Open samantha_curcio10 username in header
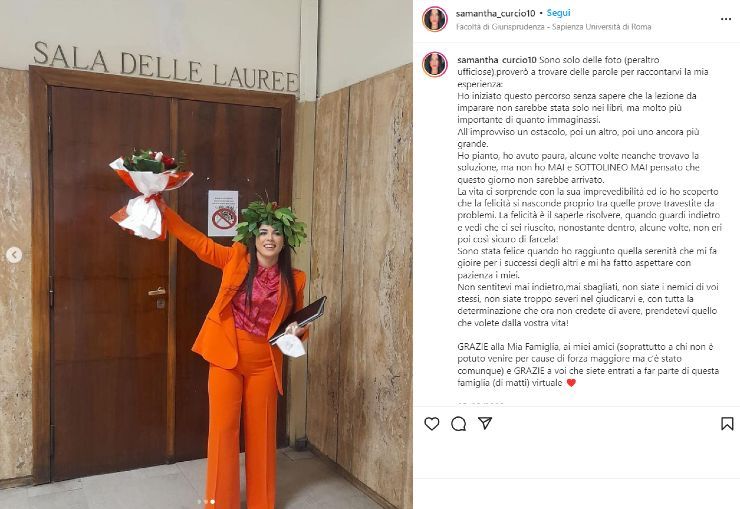740x509 pixels. click(495, 14)
